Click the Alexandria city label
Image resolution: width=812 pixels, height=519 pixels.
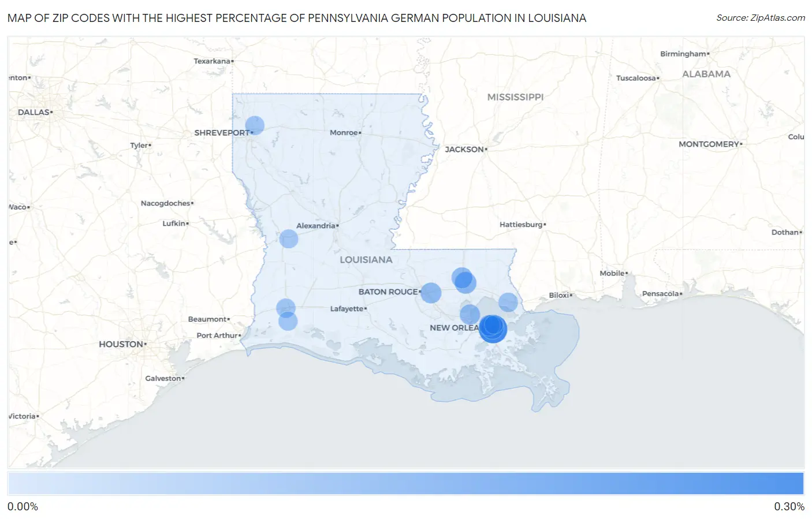(x=316, y=225)
